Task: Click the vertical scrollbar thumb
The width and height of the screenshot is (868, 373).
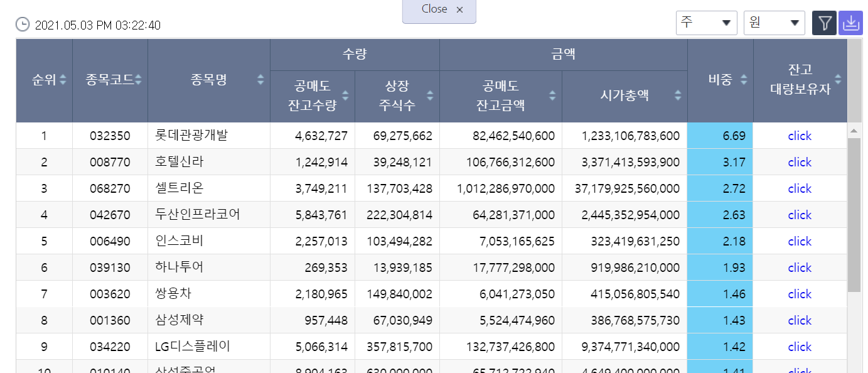Action: [x=854, y=215]
